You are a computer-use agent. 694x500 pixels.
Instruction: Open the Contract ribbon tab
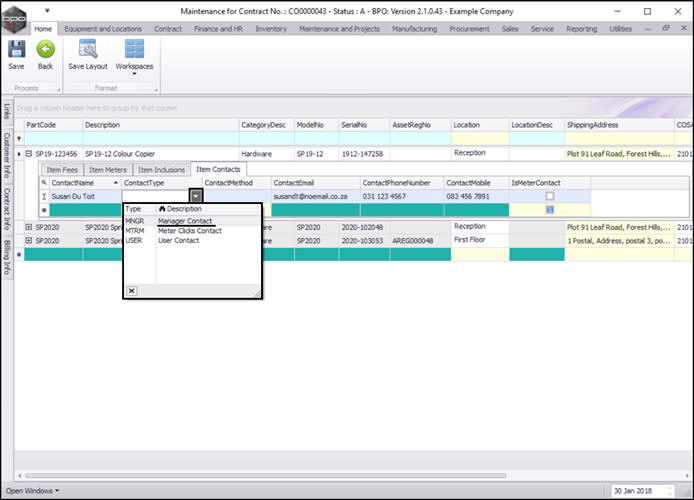click(x=168, y=29)
